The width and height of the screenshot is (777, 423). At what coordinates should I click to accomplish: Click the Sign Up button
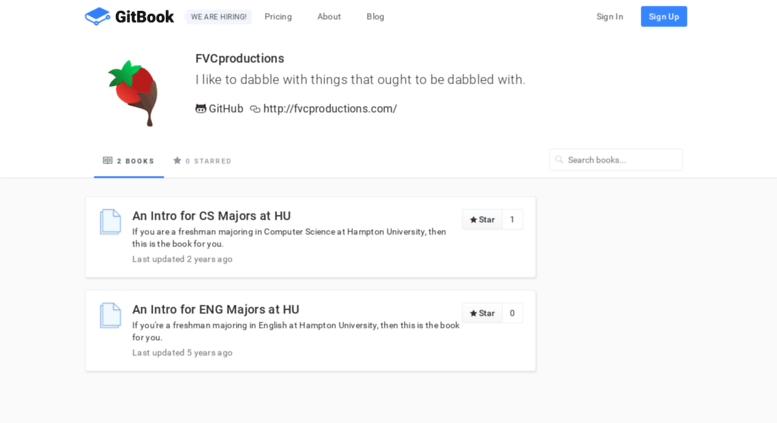coord(664,16)
